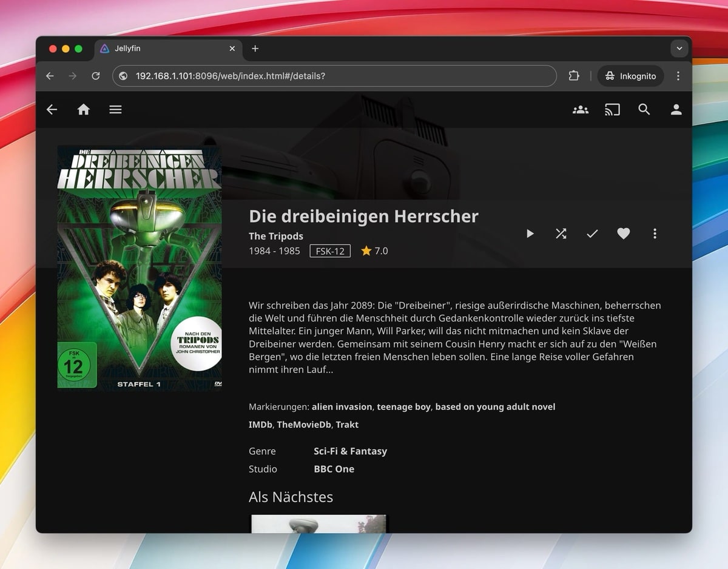The image size is (728, 569).
Task: Open Jellyfin search magnifier
Action: pyautogui.click(x=644, y=110)
